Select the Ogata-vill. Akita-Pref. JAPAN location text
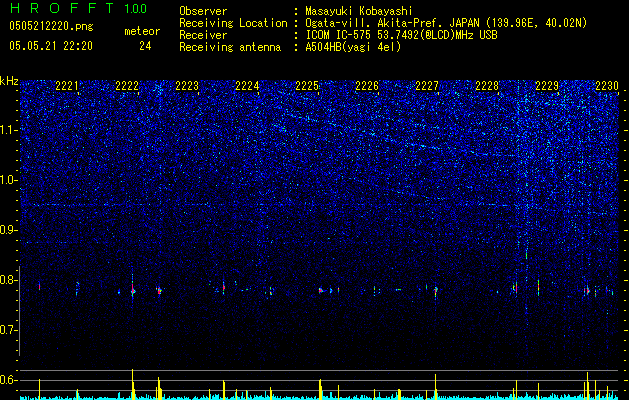This screenshot has width=629, height=400. (446, 23)
